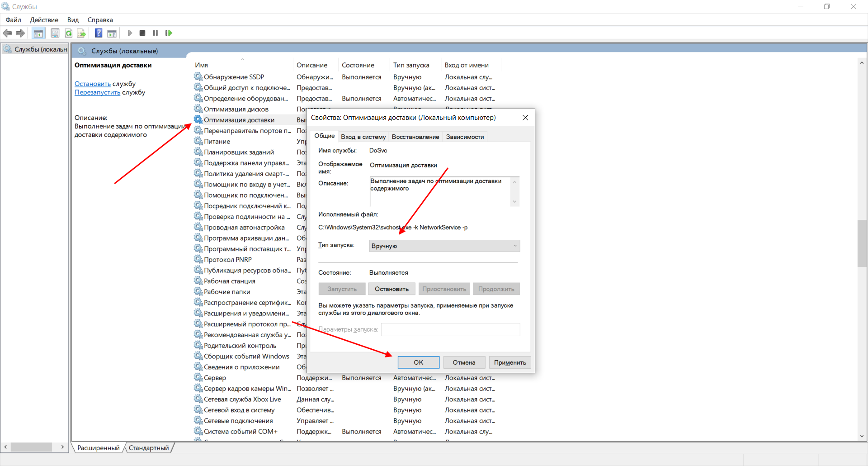Click the gear icon of Сборщик событий Windows
The width and height of the screenshot is (868, 466).
click(x=198, y=356)
